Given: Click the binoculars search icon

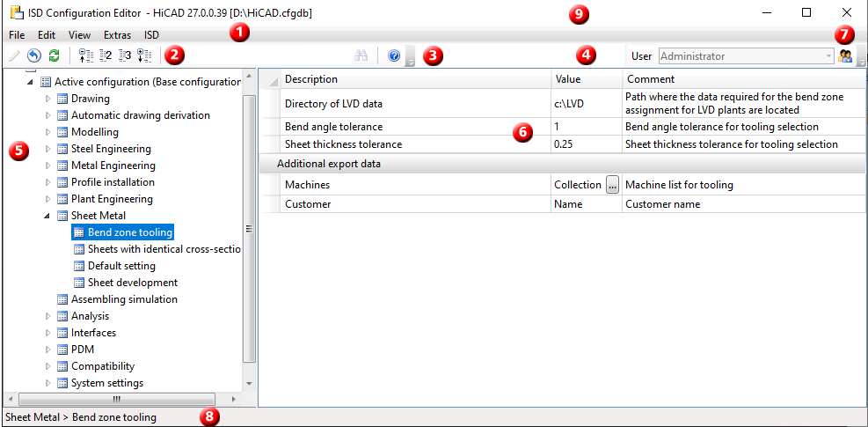Looking at the screenshot, I should tap(361, 56).
